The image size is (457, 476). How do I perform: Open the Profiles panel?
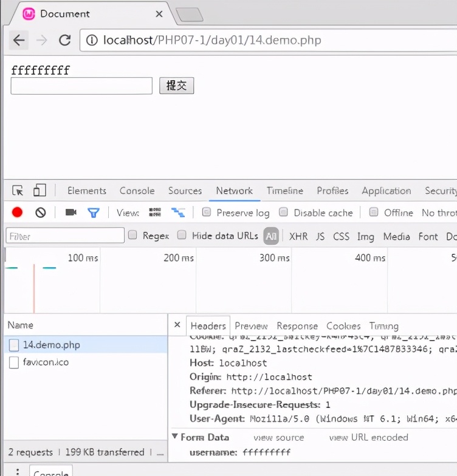click(x=332, y=191)
